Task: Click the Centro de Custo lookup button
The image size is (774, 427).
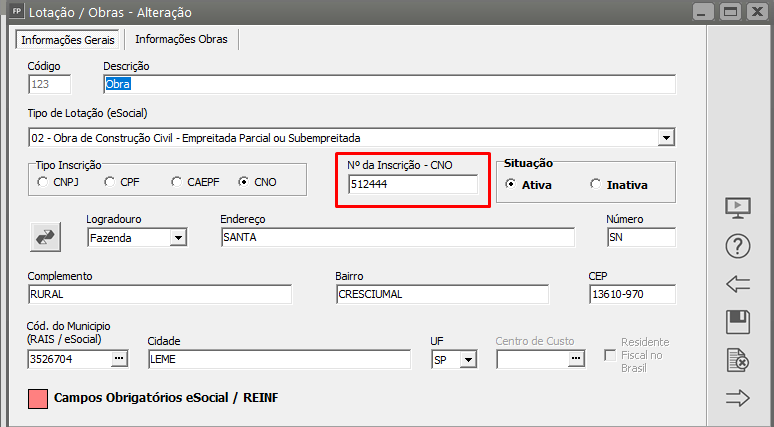Action: 575,359
